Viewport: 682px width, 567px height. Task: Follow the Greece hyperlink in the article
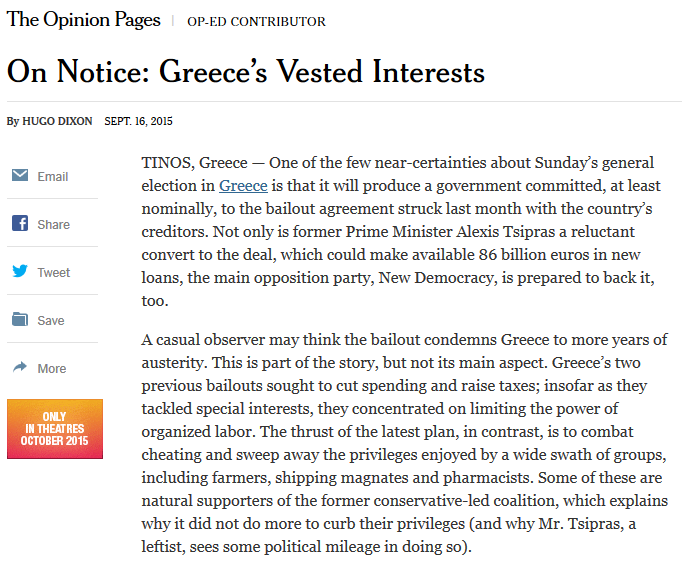[x=243, y=186]
